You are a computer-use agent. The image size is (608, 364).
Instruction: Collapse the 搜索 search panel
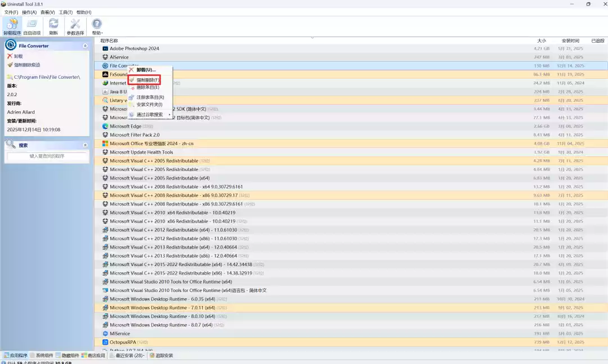85,145
